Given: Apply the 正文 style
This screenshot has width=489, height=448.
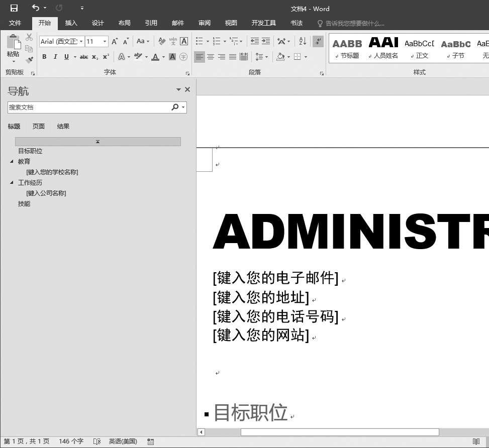Looking at the screenshot, I should pyautogui.click(x=420, y=49).
